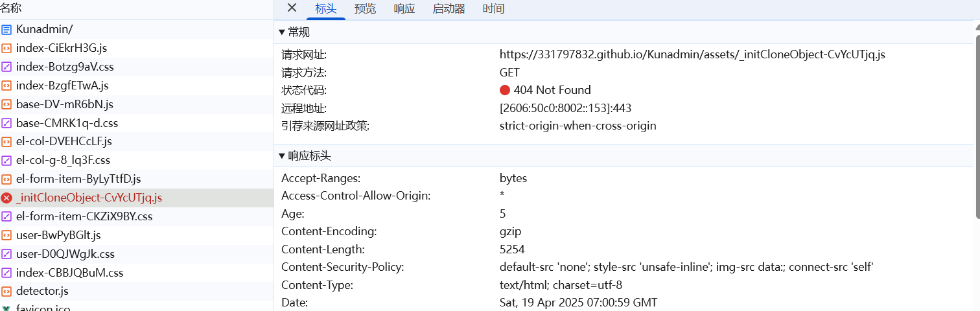Click the Content-Security-Policy value text

(x=686, y=267)
